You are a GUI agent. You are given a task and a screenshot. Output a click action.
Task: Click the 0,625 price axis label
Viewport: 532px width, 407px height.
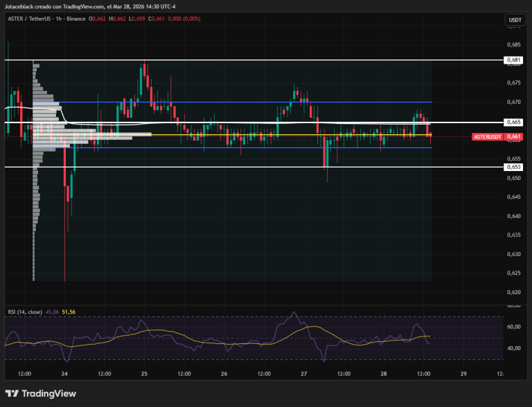point(513,273)
